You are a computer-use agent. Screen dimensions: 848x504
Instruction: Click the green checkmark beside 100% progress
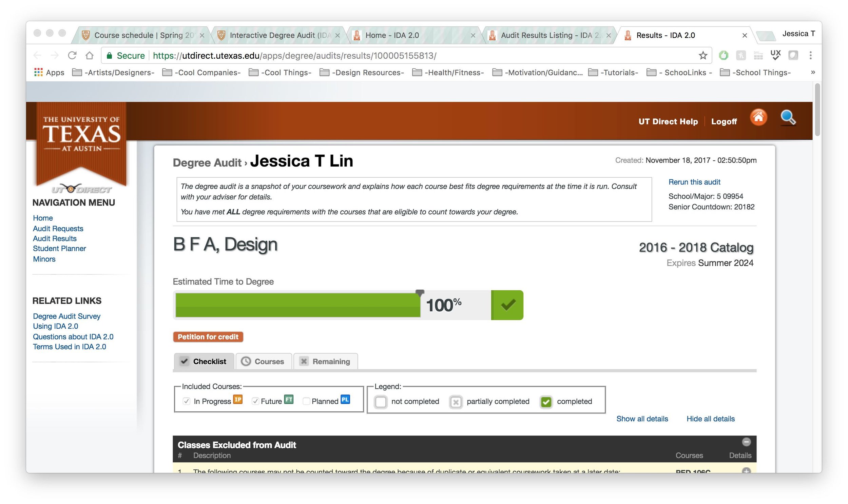click(507, 305)
